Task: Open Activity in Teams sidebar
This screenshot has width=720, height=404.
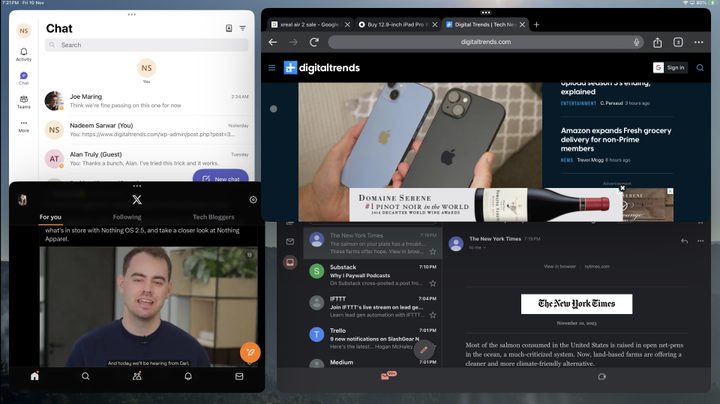Action: 24,54
